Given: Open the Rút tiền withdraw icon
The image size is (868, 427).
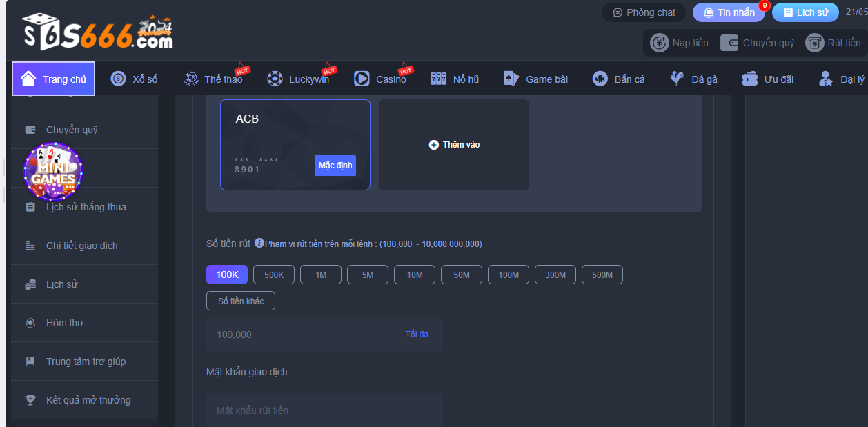Looking at the screenshot, I should 815,43.
